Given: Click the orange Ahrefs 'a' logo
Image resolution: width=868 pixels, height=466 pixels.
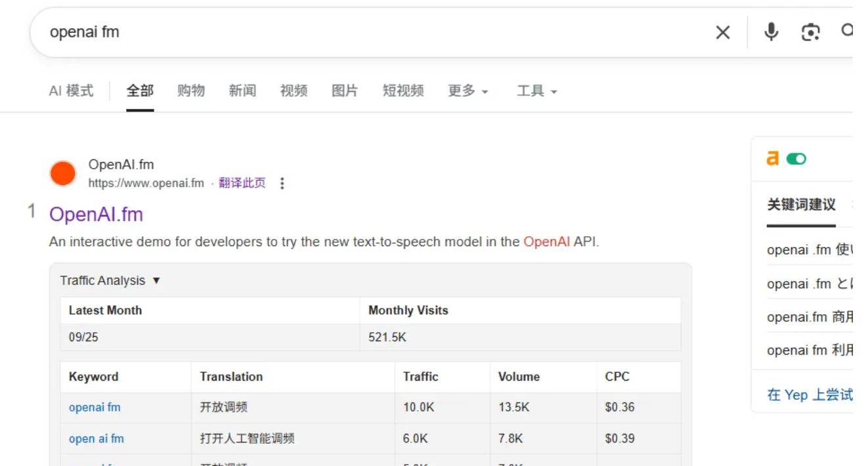Looking at the screenshot, I should (x=773, y=158).
